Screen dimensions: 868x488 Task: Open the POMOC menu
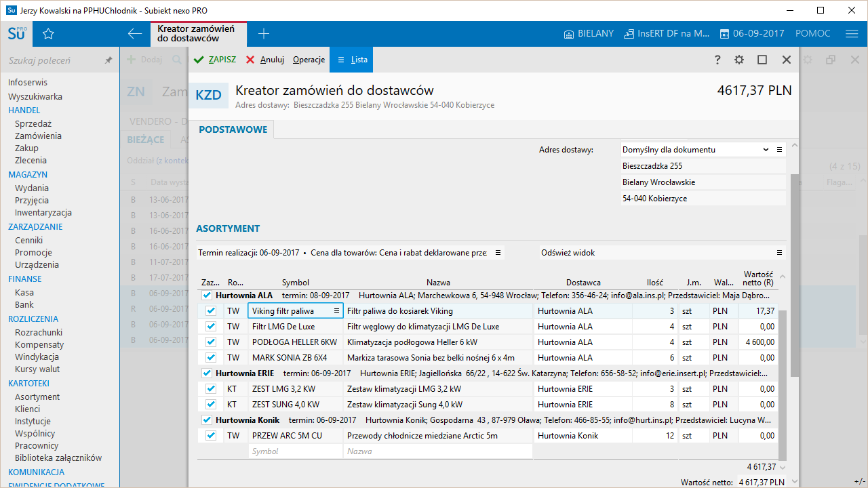click(812, 34)
